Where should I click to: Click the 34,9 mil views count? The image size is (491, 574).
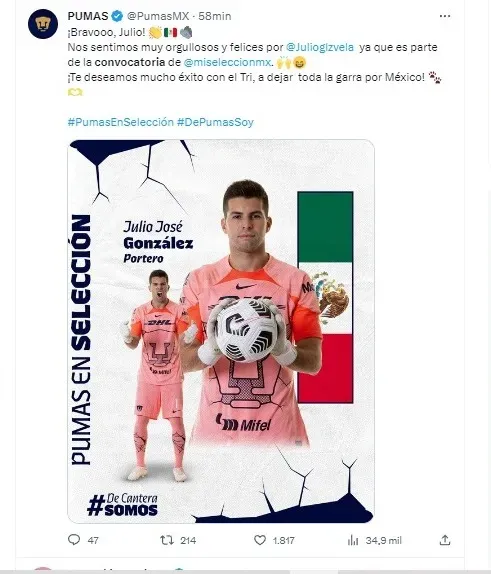tap(383, 540)
